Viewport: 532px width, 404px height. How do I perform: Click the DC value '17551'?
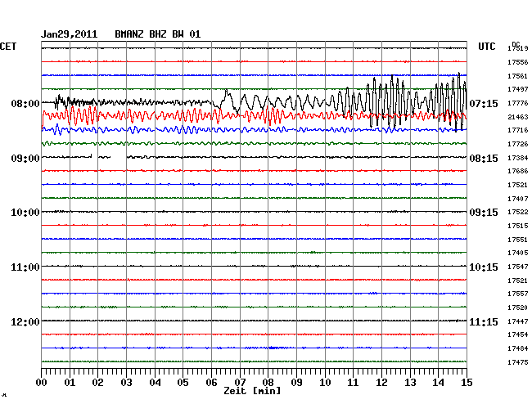coord(518,240)
